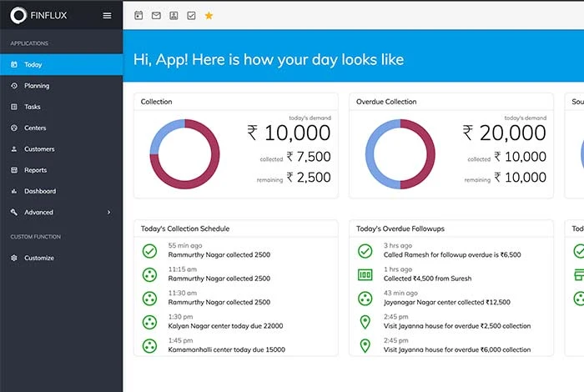Click location pin for ₹6,000 collection visit

pyautogui.click(x=365, y=346)
